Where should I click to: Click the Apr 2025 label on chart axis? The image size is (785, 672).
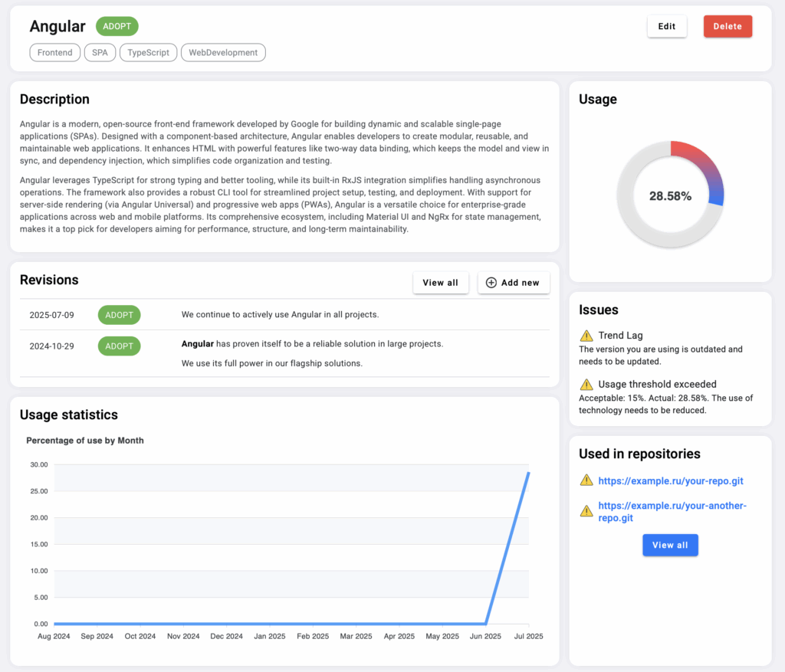point(399,637)
